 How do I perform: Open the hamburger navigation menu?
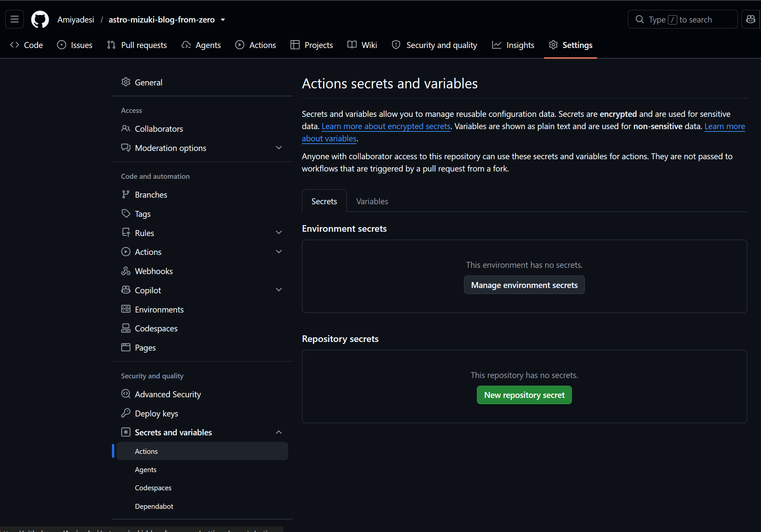pyautogui.click(x=15, y=20)
